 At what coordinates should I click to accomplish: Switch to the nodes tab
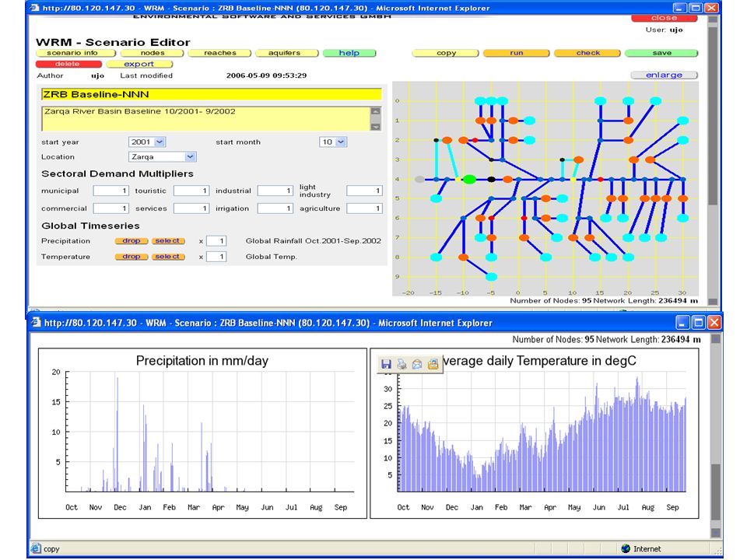click(x=152, y=53)
